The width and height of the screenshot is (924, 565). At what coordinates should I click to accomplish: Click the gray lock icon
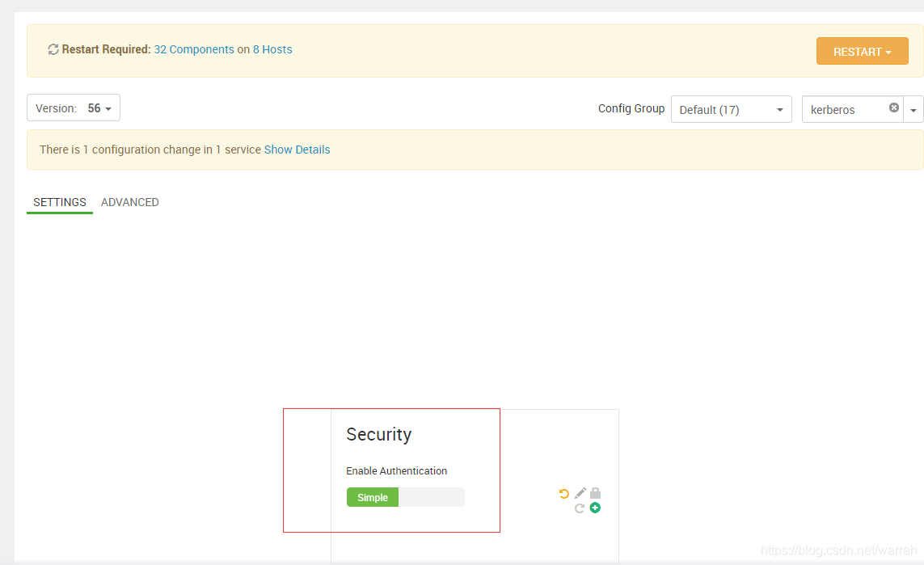point(595,493)
